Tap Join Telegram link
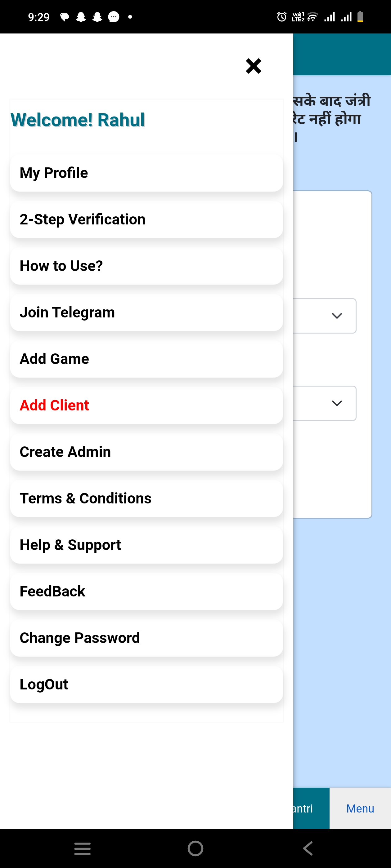 click(x=146, y=312)
